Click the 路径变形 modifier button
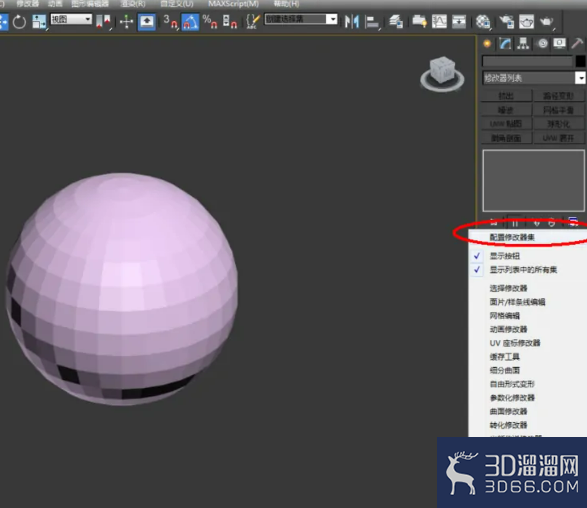 coord(559,96)
